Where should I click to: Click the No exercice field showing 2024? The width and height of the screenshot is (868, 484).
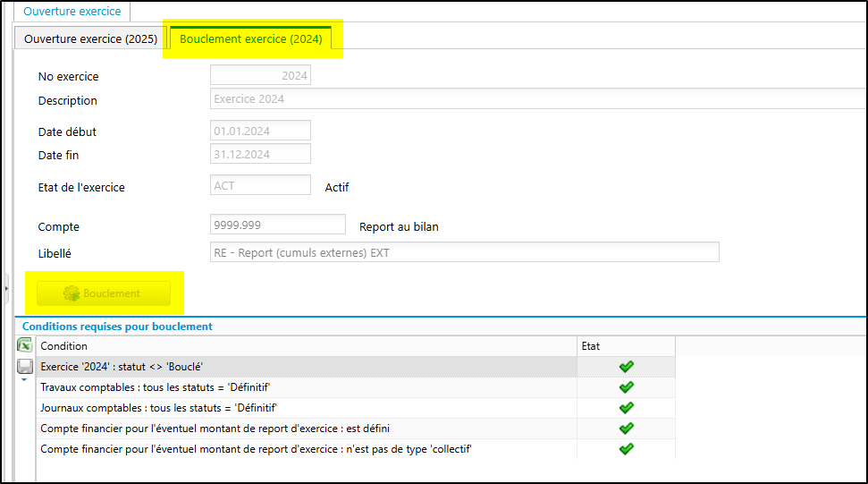[260, 75]
